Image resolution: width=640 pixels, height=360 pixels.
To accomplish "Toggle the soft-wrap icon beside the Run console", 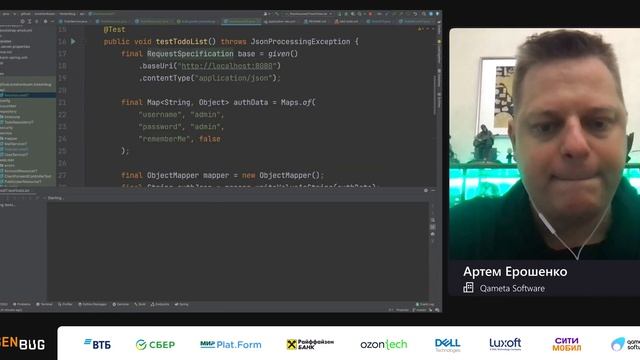I will pos(433,220).
